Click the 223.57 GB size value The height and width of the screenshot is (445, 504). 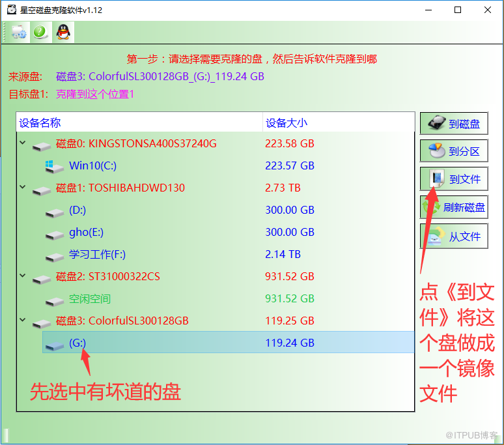pyautogui.click(x=290, y=165)
